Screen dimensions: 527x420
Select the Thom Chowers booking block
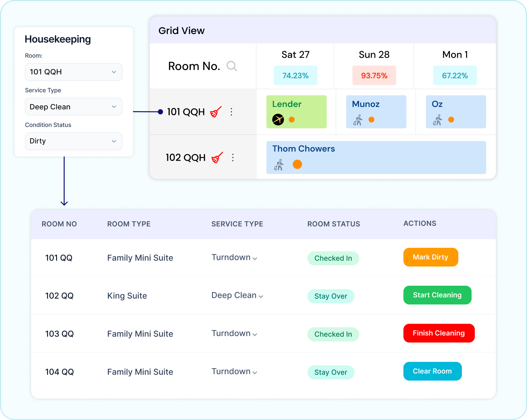click(376, 157)
